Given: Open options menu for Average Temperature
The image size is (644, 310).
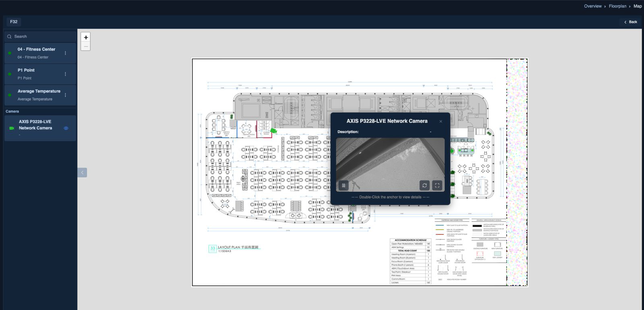Looking at the screenshot, I should point(65,95).
